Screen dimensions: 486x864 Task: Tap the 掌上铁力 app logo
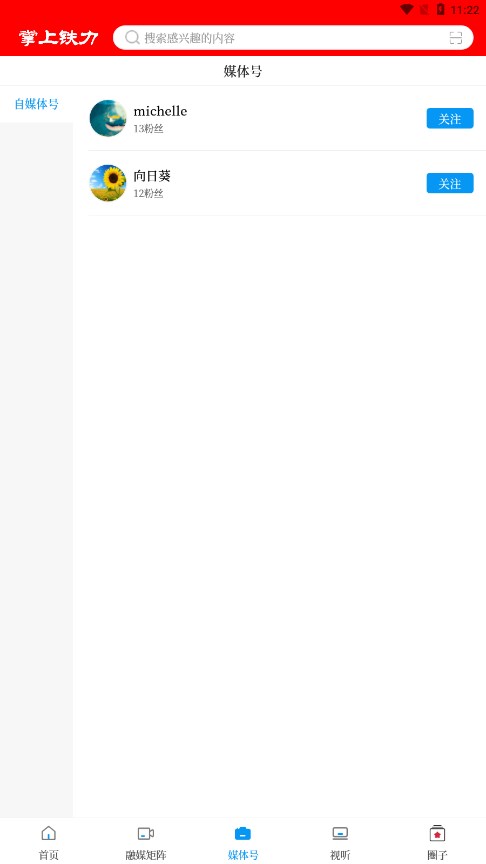tap(58, 38)
